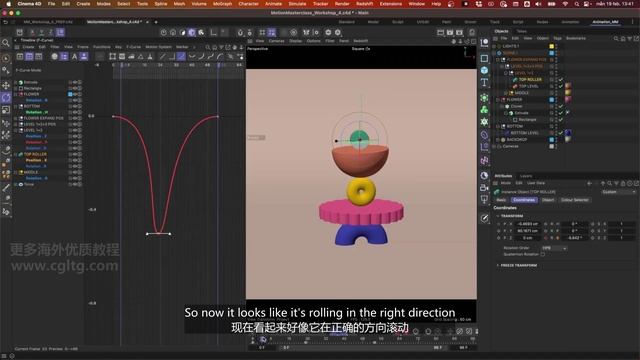Screen dimensions: 640x360
Task: Click the rectangle spline icon in object palette
Action: coord(484,58)
